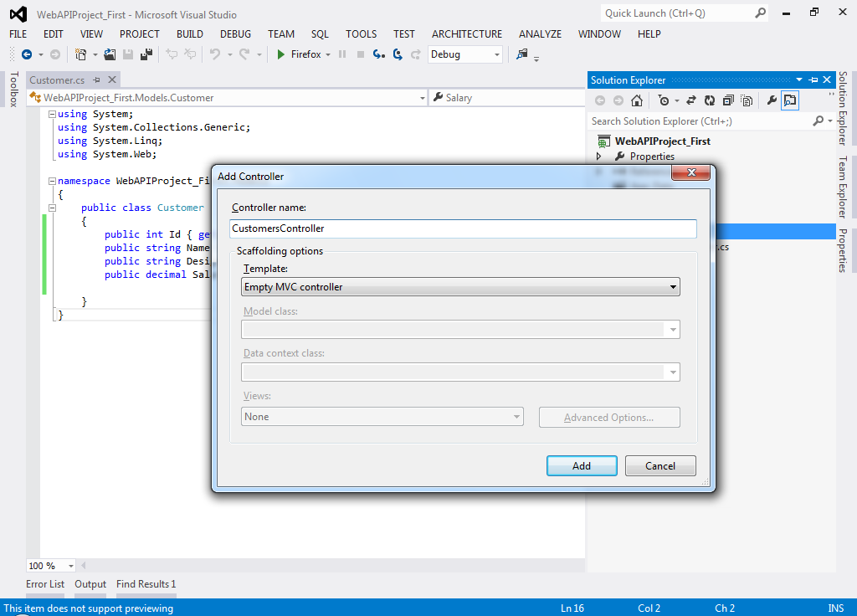857x616 pixels.
Task: Click the Add button in dialog
Action: coord(582,465)
